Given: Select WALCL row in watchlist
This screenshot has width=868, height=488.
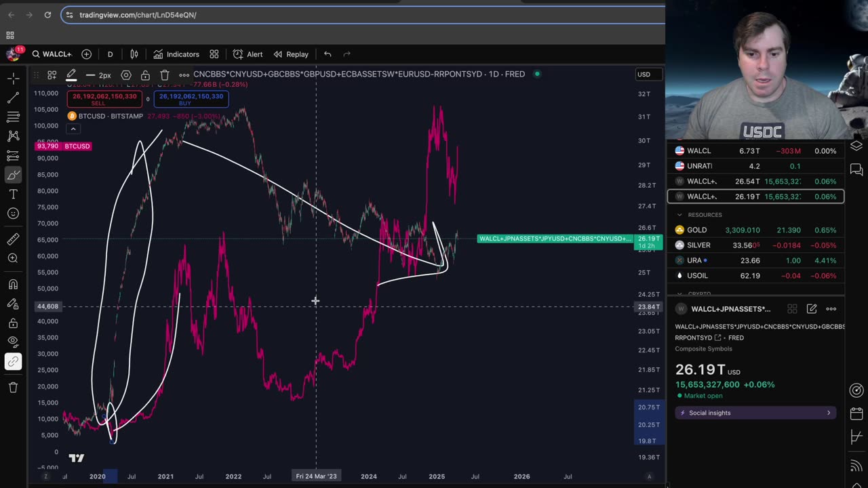Looking at the screenshot, I should pyautogui.click(x=755, y=151).
